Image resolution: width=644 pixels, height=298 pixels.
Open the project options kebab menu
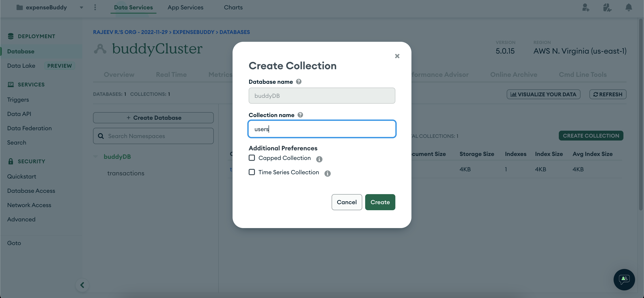point(95,8)
